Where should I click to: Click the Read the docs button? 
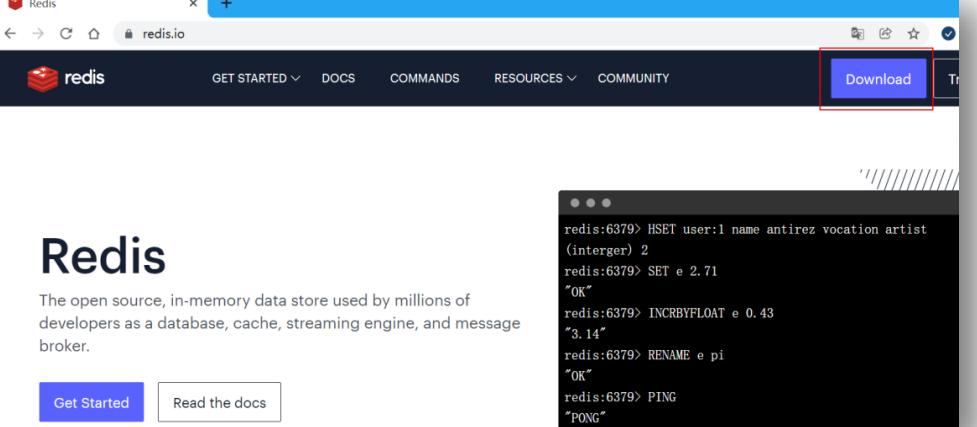coord(219,403)
